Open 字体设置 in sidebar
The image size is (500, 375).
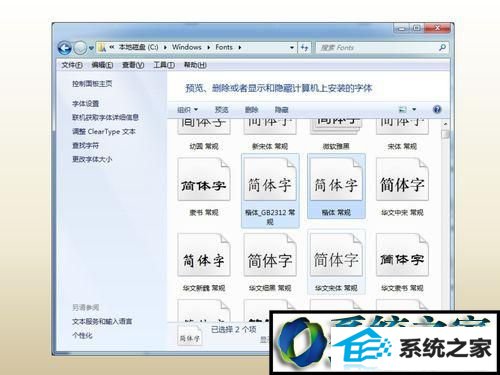coord(86,104)
